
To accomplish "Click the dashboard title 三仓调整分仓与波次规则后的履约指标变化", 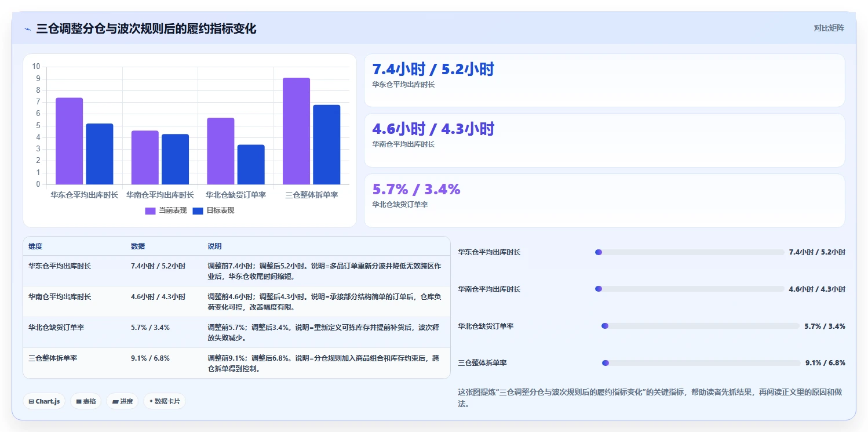I will click(146, 29).
